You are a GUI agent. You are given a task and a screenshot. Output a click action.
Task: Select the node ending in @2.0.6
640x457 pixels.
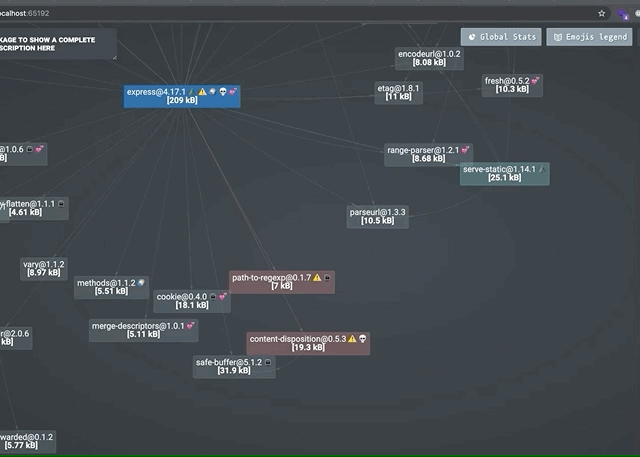(x=16, y=338)
